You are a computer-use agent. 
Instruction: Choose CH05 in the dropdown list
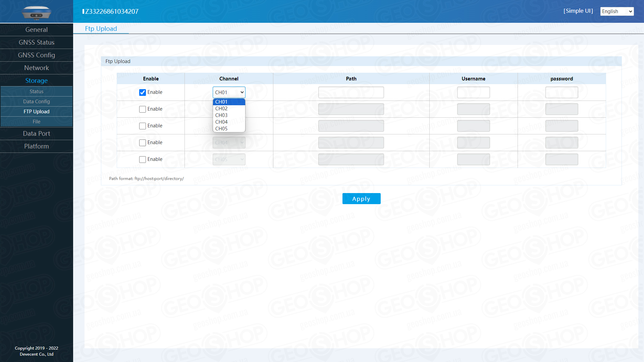pos(229,129)
